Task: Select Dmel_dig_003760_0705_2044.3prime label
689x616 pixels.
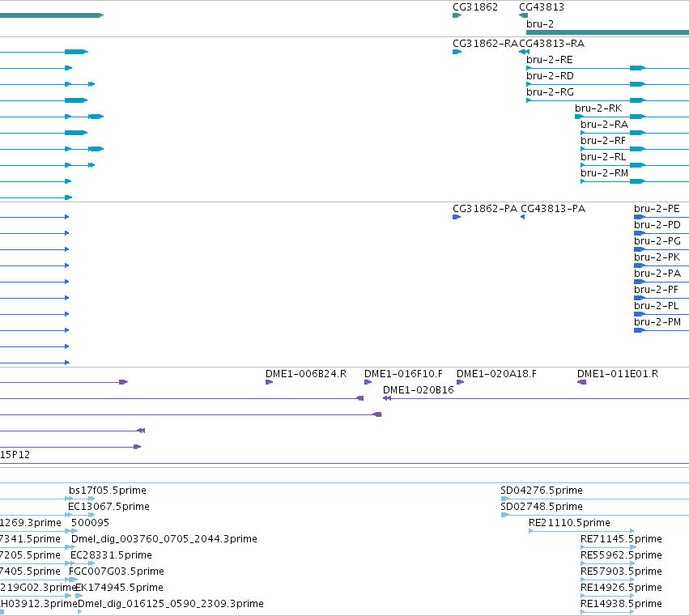Action: pyautogui.click(x=164, y=539)
